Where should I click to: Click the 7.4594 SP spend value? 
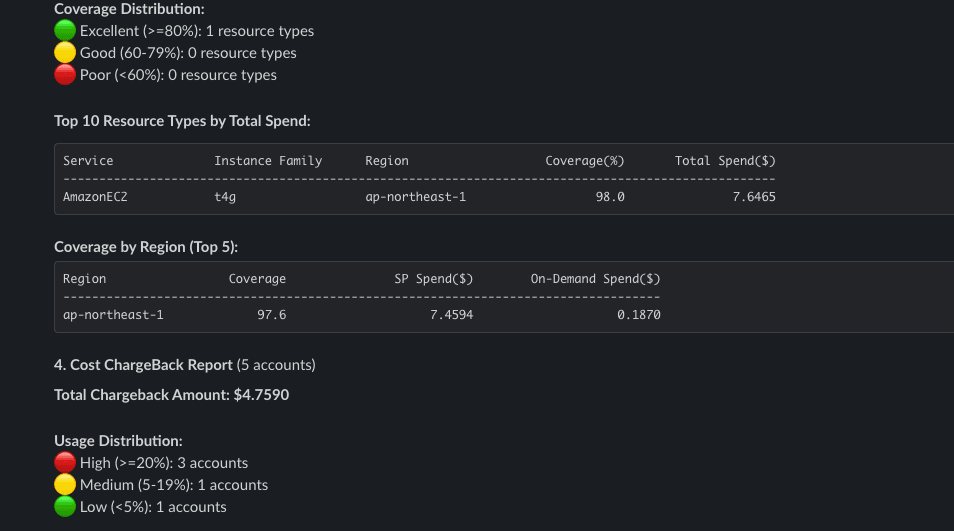pos(451,315)
